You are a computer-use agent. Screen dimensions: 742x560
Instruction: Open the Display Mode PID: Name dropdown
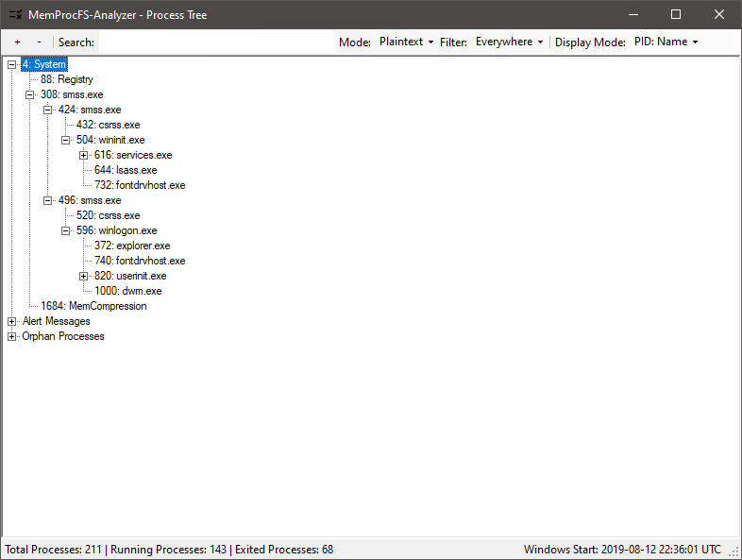click(666, 42)
